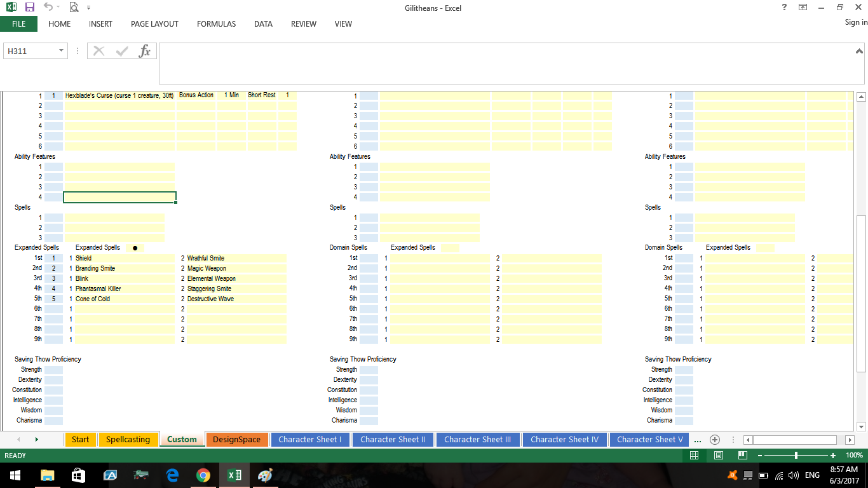Click the ENG language indicator

(x=812, y=475)
